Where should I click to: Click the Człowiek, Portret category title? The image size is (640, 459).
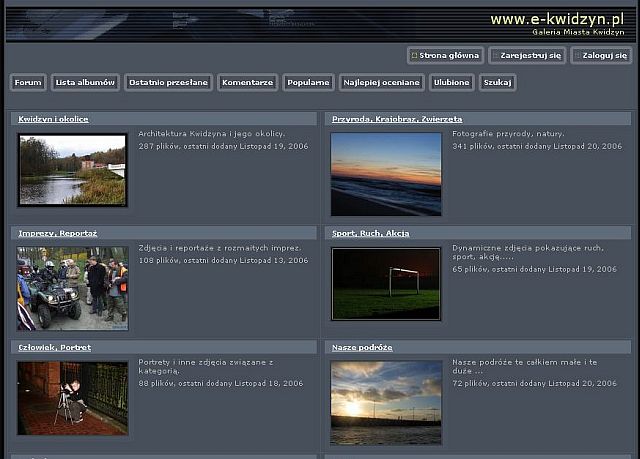(55, 347)
